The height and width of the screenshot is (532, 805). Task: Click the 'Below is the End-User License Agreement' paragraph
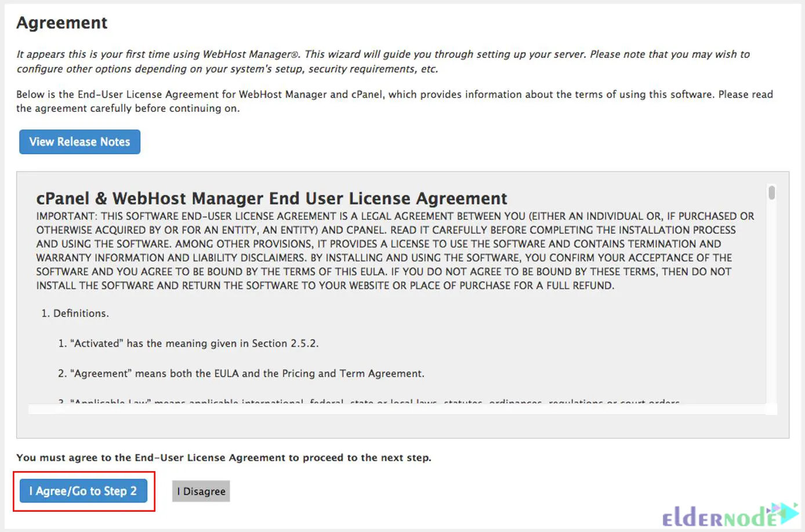click(394, 101)
